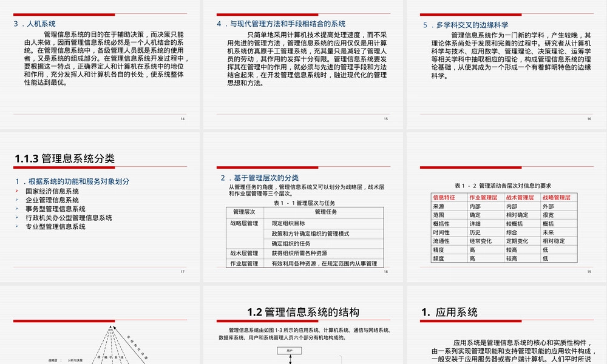Open slide titled 1. 应用系统

pos(507,325)
